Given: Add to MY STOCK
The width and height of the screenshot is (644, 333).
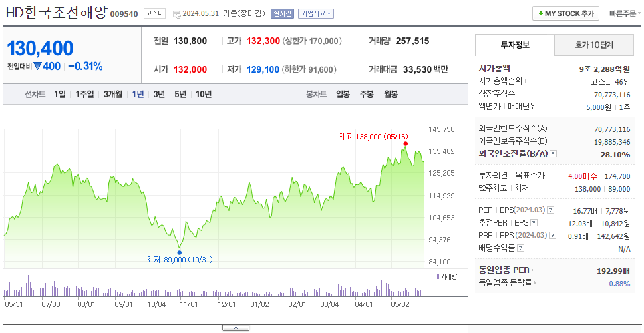Looking at the screenshot, I should (565, 13).
